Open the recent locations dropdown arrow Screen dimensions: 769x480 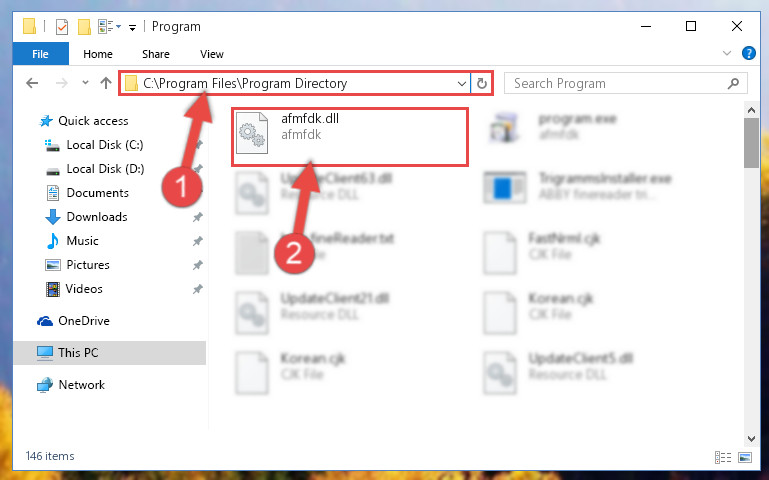(85, 83)
